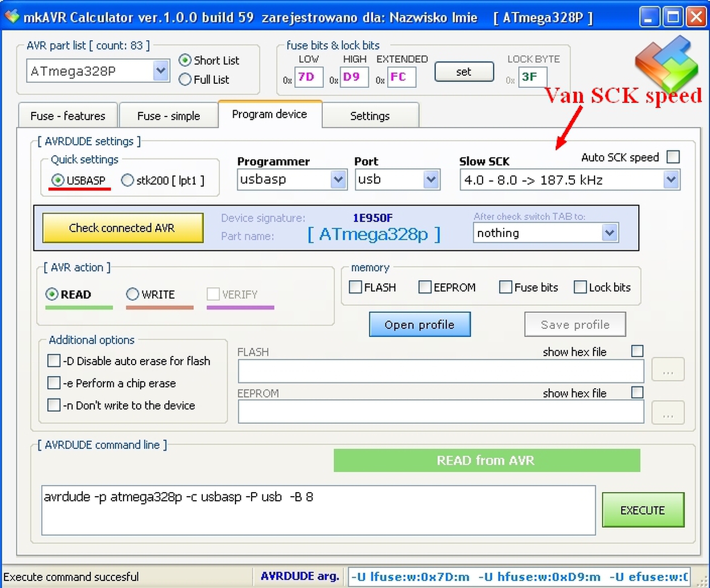Click the LOW fuse byte field 7D

[x=308, y=77]
